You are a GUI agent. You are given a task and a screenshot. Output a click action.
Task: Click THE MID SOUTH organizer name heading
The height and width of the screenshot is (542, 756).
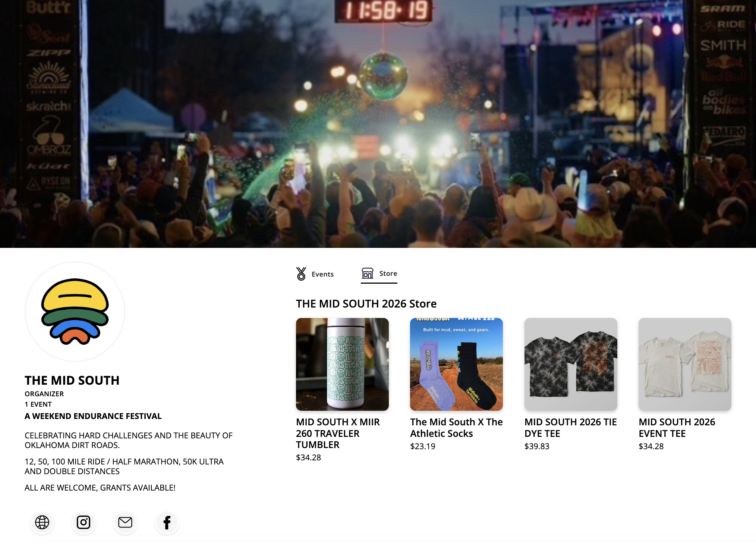pyautogui.click(x=72, y=380)
